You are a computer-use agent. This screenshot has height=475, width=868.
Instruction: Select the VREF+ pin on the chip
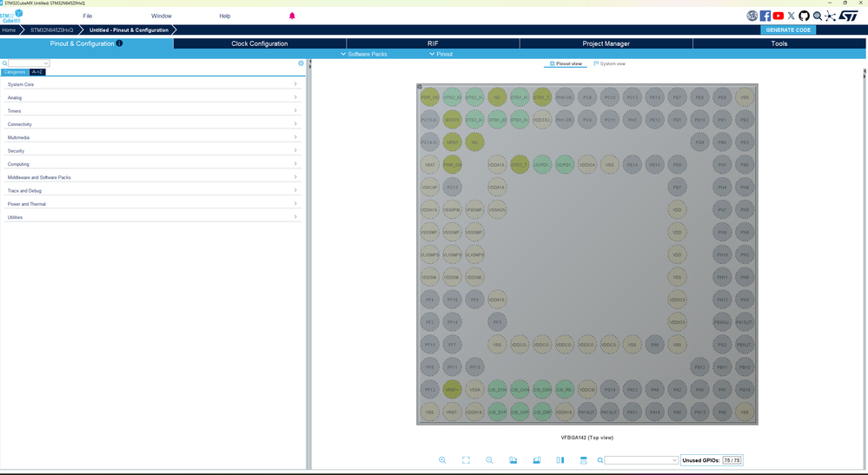[453, 389]
